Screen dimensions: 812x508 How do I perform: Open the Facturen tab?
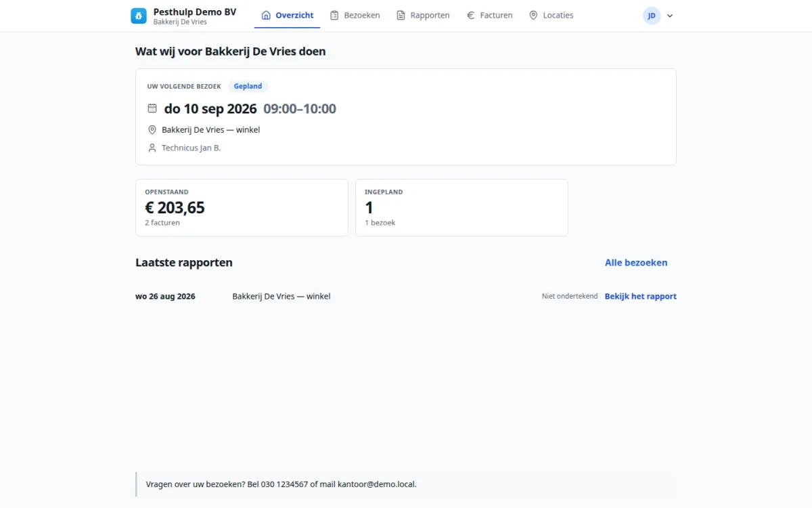(x=489, y=15)
